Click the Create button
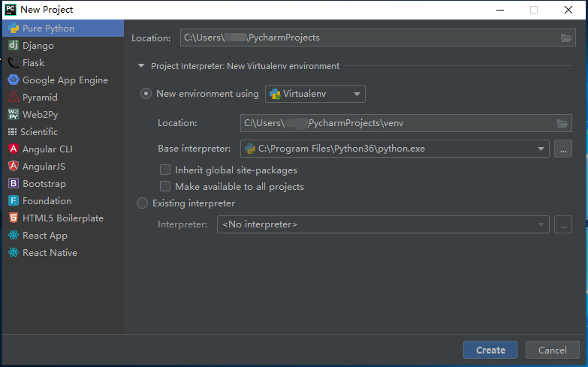This screenshot has width=588, height=367. [x=490, y=350]
